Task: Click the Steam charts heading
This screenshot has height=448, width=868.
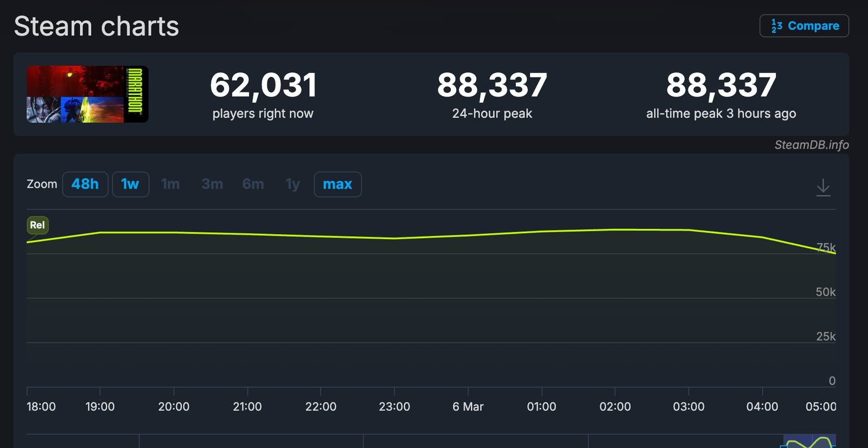Action: 97,27
